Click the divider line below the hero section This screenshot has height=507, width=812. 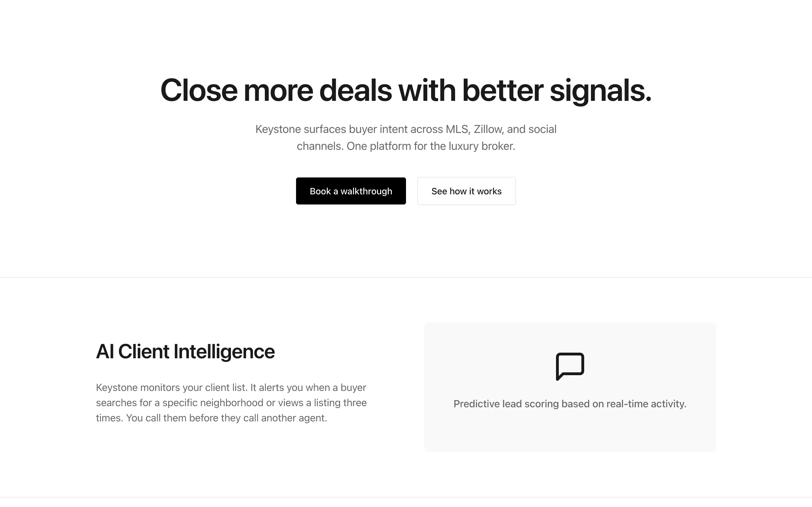pyautogui.click(x=406, y=277)
